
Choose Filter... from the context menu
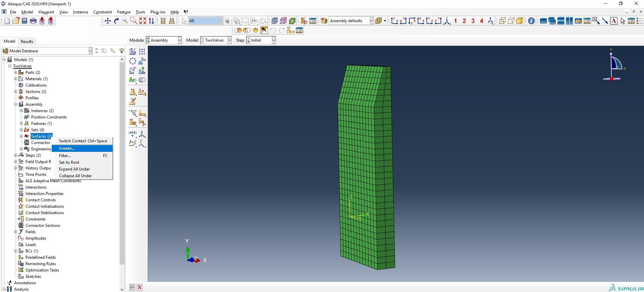82,156
